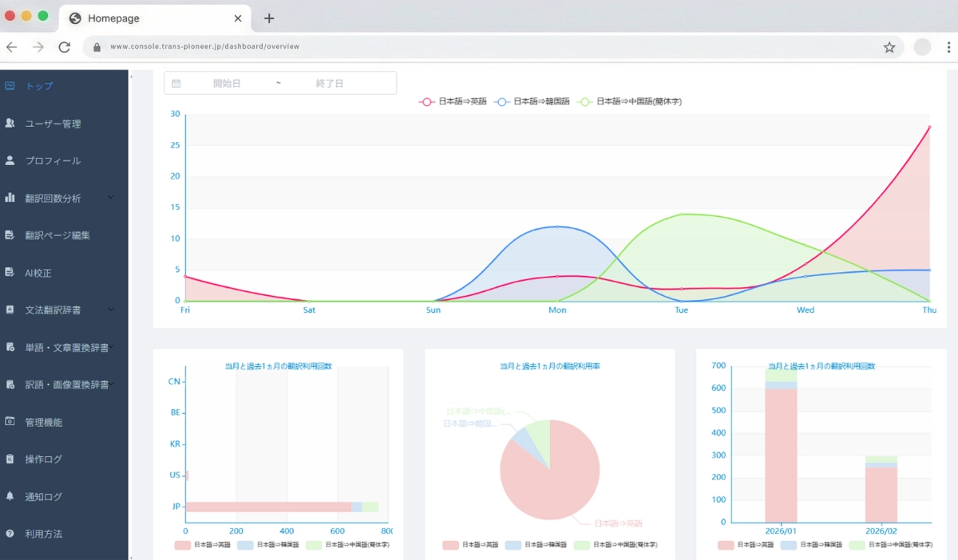Toggle 日本語⇒中国語(簡体字) in the chart legend

pos(631,101)
